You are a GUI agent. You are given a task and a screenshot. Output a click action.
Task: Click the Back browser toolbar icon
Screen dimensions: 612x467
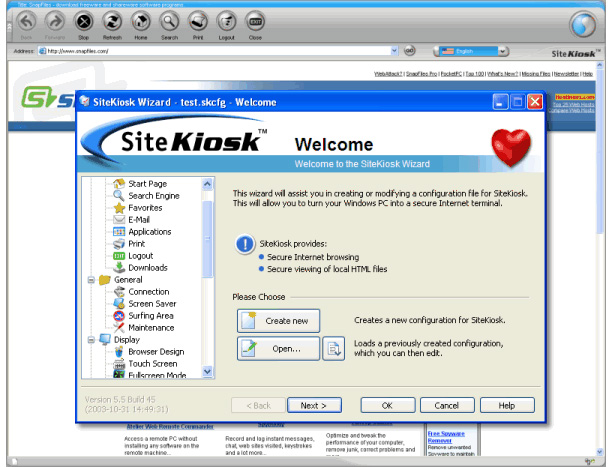click(x=27, y=21)
